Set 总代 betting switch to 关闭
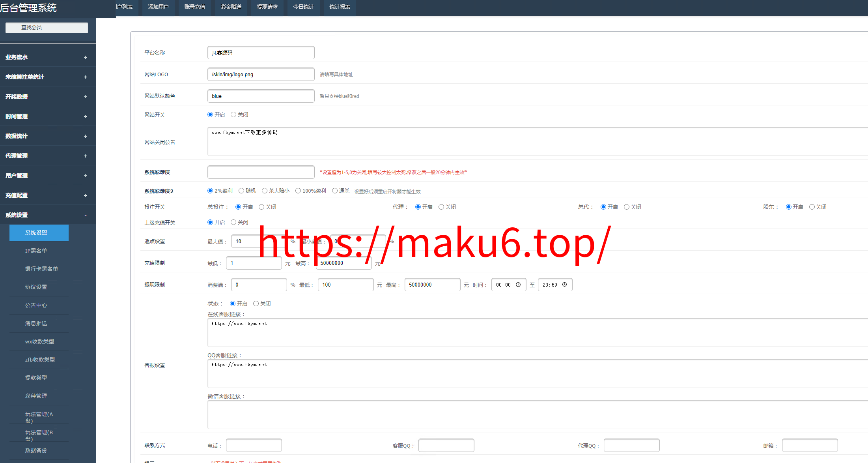Viewport: 868px width, 463px height. 627,207
